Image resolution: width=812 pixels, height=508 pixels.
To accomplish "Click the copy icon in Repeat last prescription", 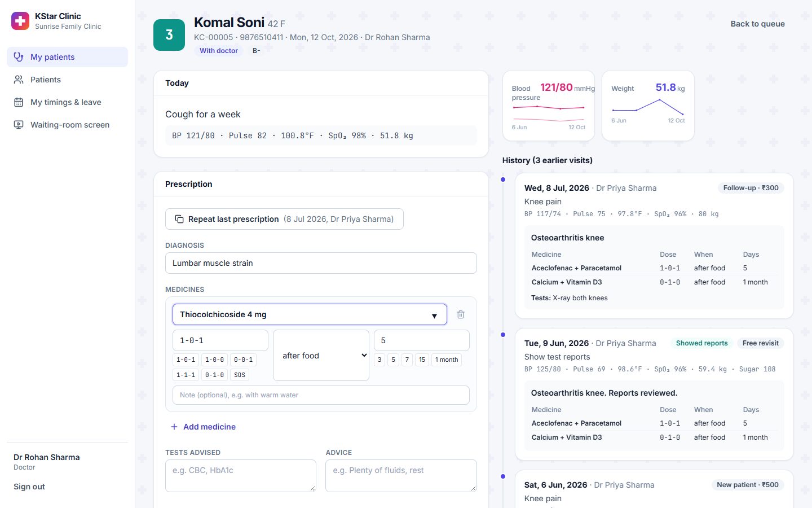I will pyautogui.click(x=179, y=219).
